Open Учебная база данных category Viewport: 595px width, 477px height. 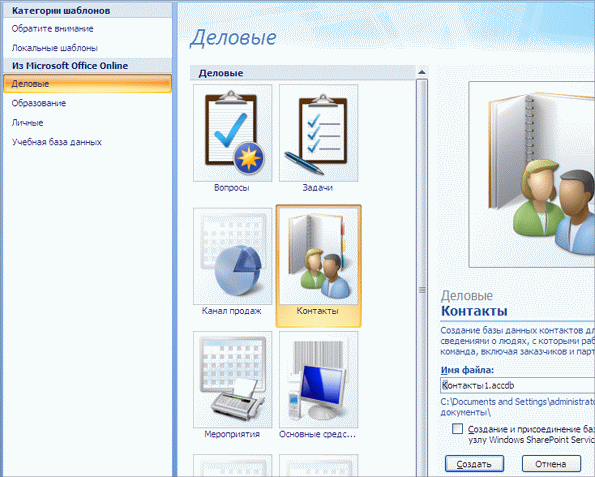pyautogui.click(x=57, y=142)
